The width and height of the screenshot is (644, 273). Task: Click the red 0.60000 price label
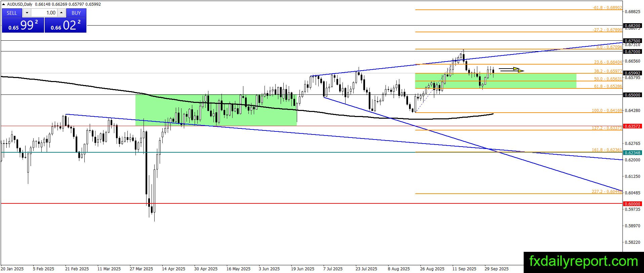[x=633, y=204]
